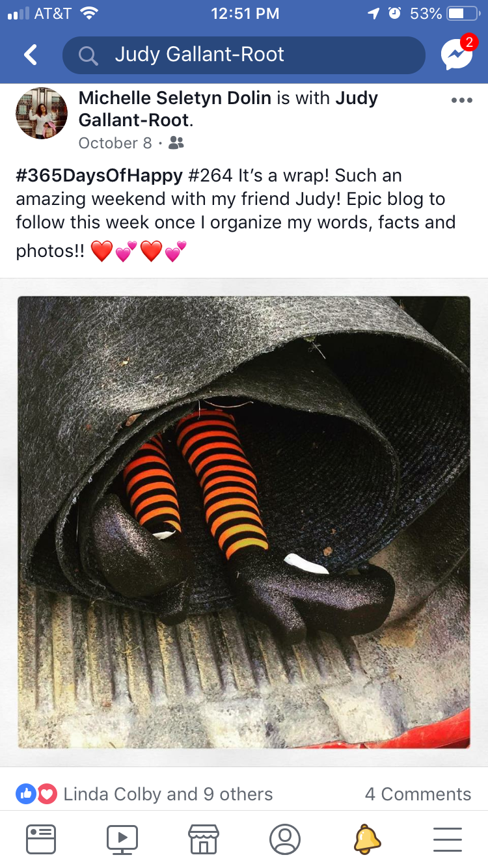Tap the like and love reaction icons
This screenshot has height=868, width=488.
36,794
